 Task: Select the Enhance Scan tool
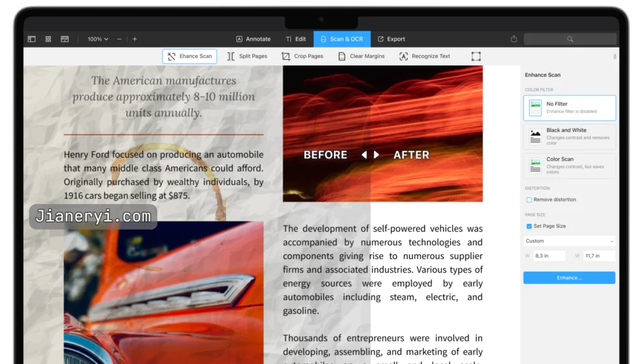190,56
